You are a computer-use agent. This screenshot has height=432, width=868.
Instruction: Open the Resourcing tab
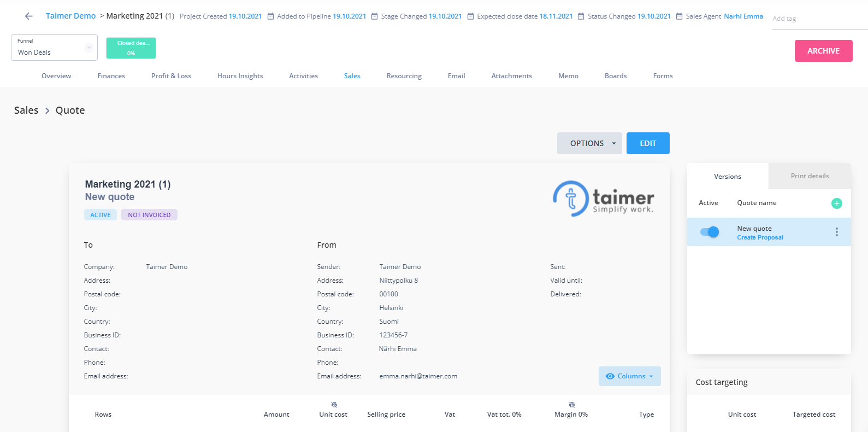[404, 76]
